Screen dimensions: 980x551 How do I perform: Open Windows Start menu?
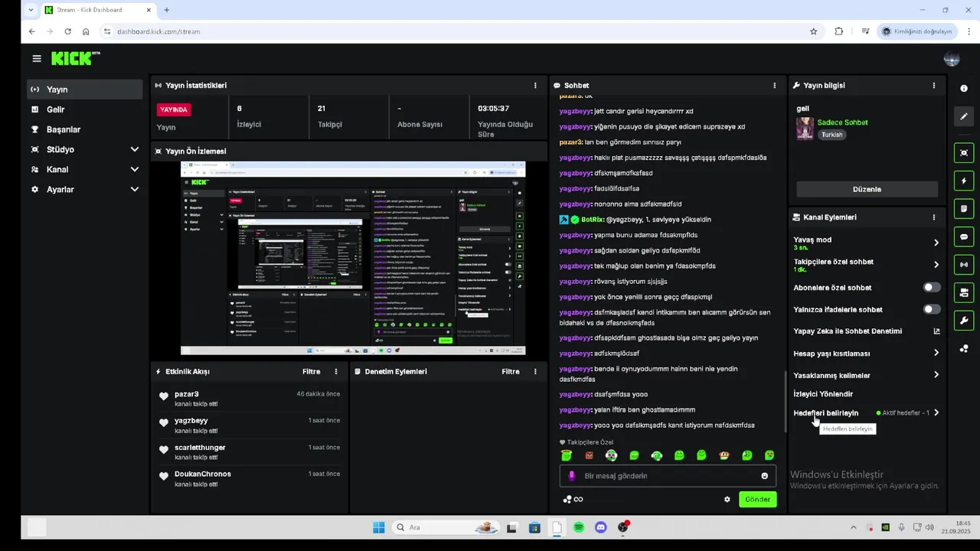click(378, 527)
